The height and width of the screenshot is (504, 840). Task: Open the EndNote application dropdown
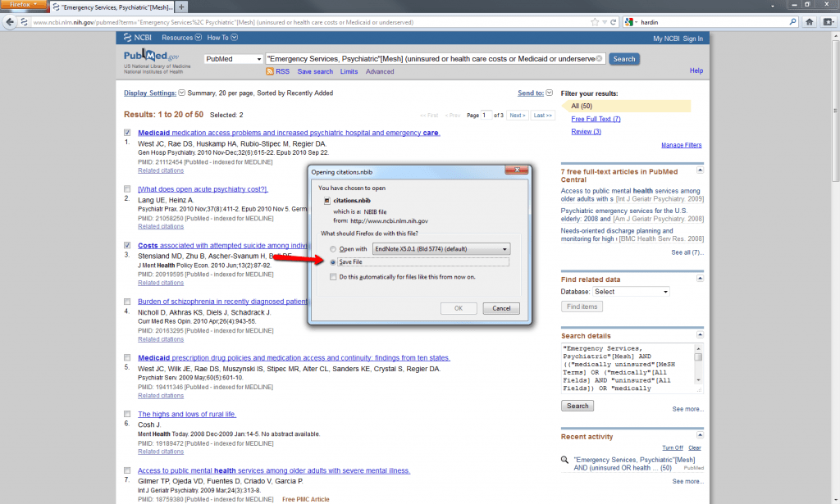pyautogui.click(x=440, y=248)
